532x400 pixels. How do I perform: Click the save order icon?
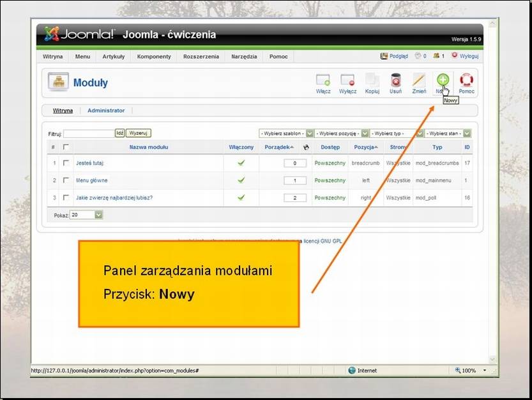(x=306, y=147)
